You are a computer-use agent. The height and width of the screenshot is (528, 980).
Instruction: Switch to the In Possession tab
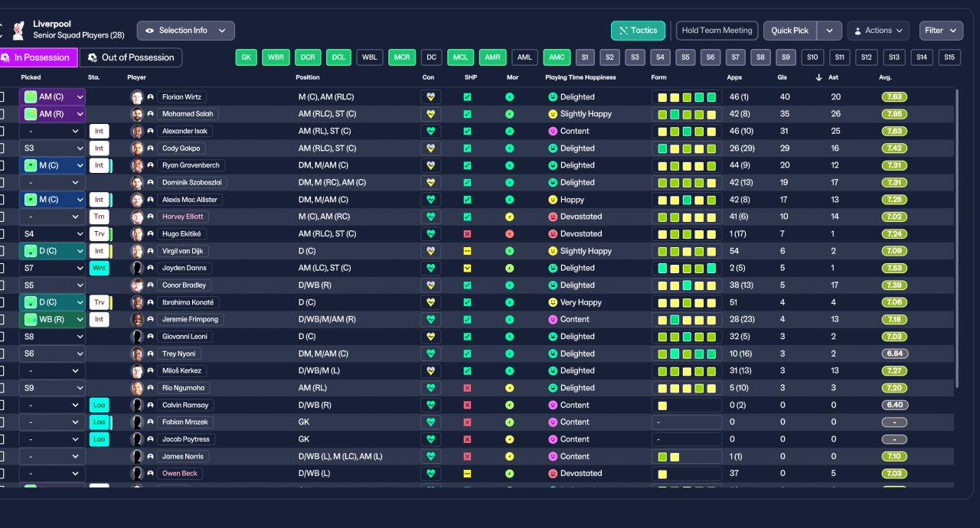click(38, 57)
